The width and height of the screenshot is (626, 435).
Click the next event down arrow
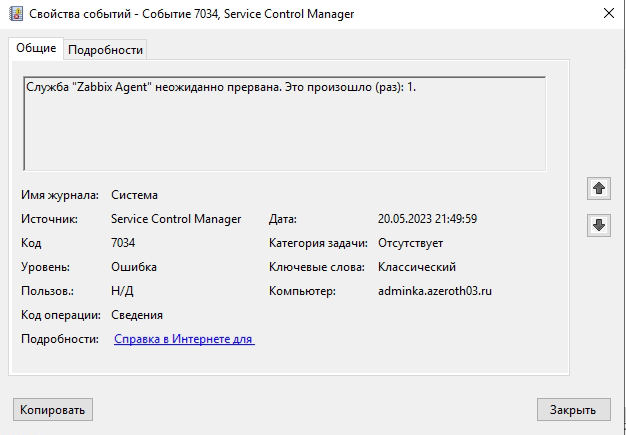(x=599, y=225)
